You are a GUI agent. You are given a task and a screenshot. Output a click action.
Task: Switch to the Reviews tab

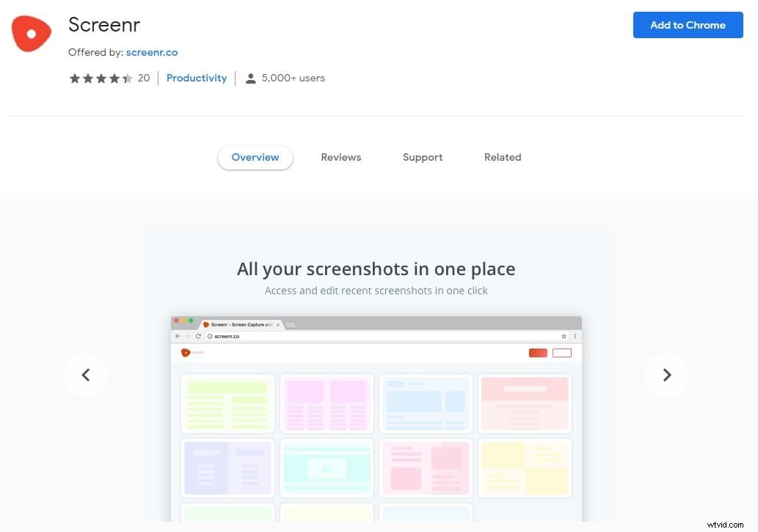(340, 157)
